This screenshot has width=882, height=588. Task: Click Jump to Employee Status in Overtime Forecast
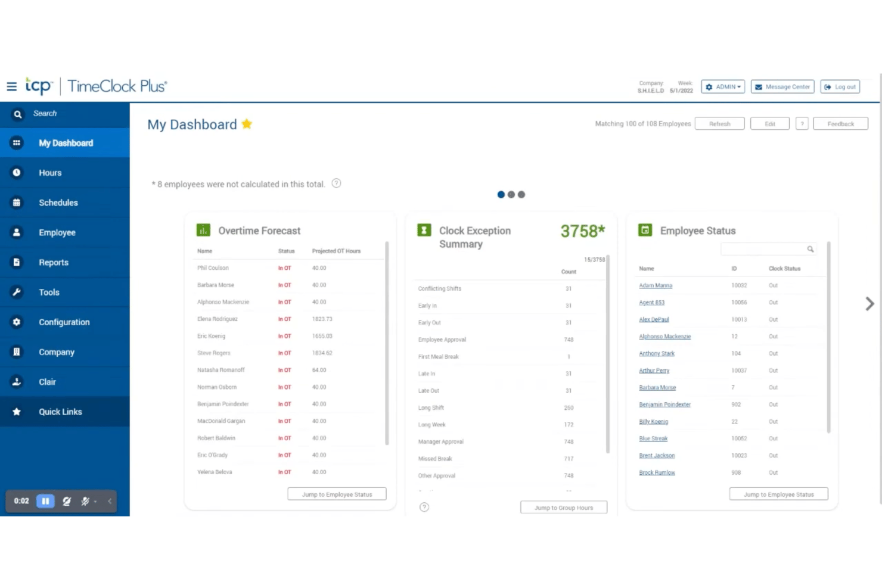[337, 494]
